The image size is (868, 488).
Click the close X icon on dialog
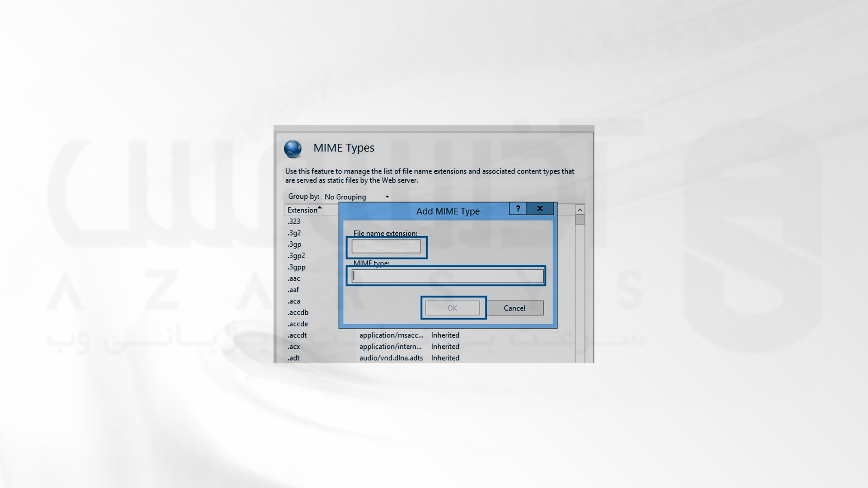[x=539, y=208]
